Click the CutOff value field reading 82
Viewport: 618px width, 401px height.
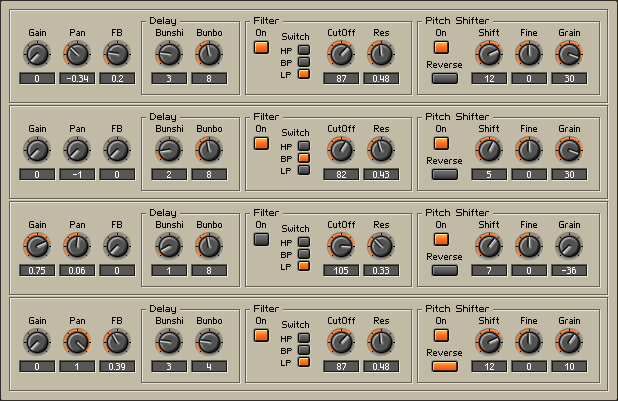pos(341,174)
